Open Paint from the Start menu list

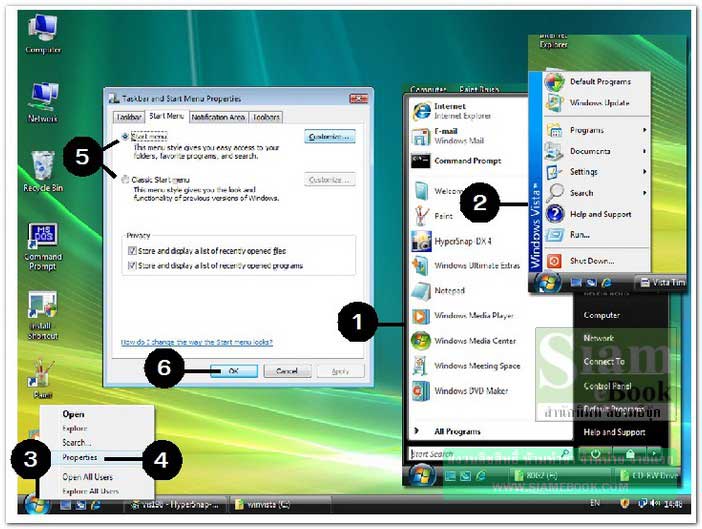(x=433, y=216)
